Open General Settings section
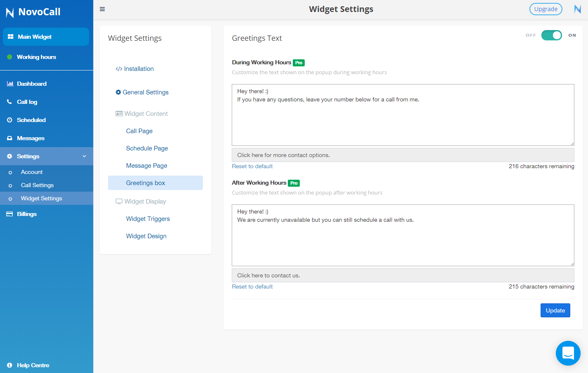 point(146,92)
